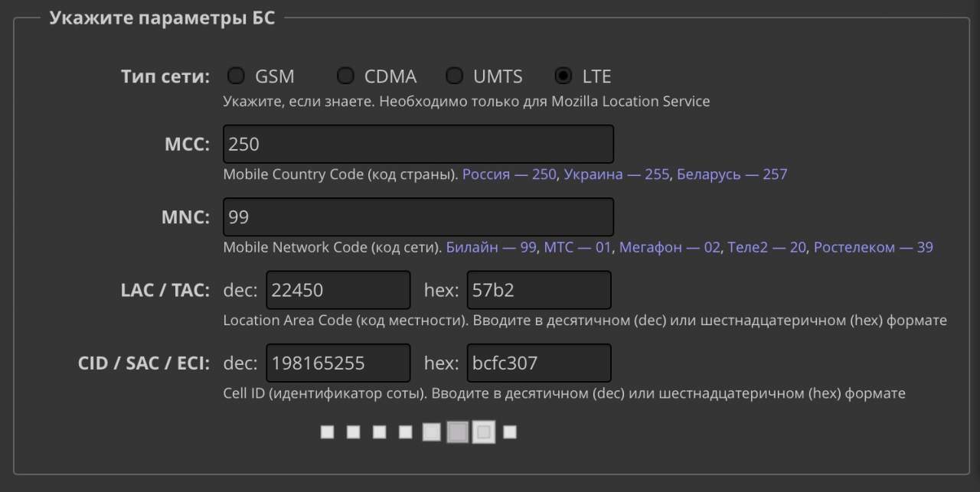Pick the "Украина — 255" country code link
The height and width of the screenshot is (492, 980).
coord(616,174)
